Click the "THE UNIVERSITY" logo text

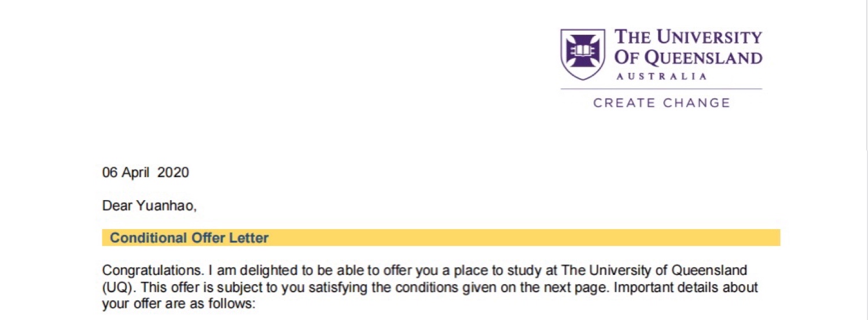click(x=688, y=38)
